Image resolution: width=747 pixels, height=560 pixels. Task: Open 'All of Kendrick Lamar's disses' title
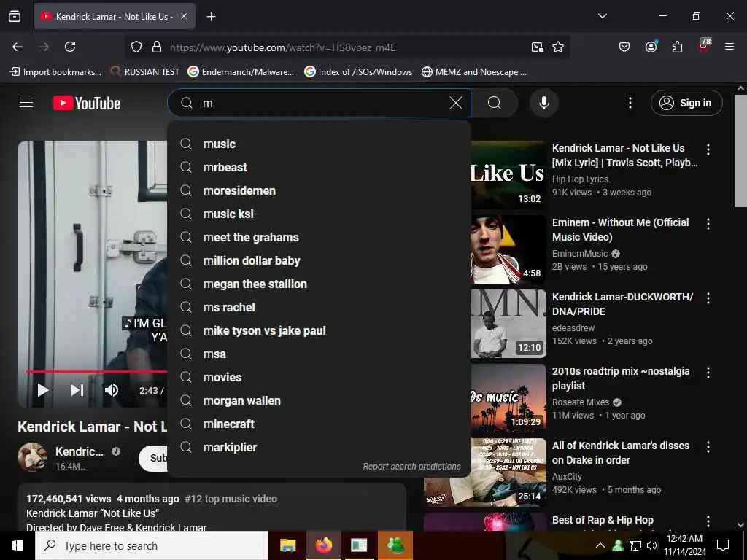pyautogui.click(x=620, y=453)
